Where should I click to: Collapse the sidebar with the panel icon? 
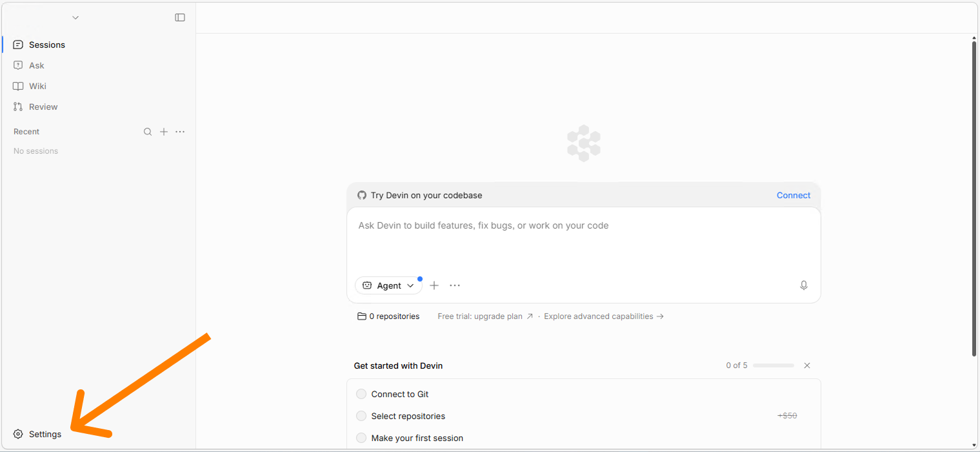180,17
